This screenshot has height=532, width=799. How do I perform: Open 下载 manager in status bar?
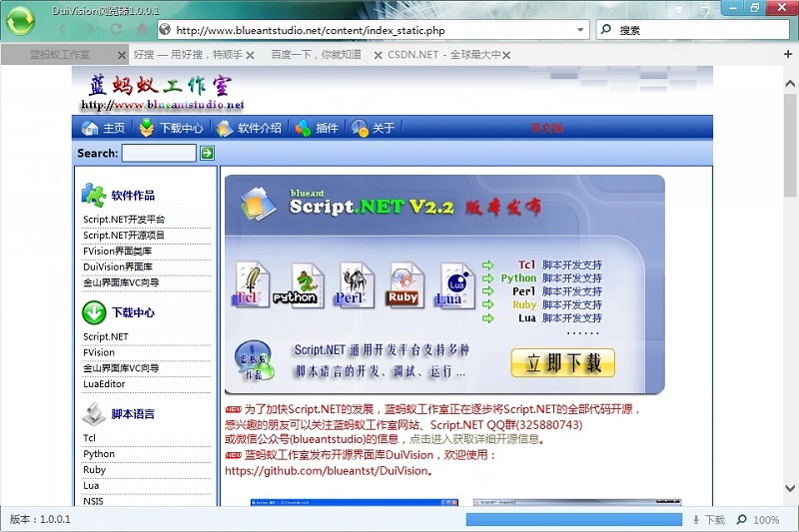click(709, 520)
